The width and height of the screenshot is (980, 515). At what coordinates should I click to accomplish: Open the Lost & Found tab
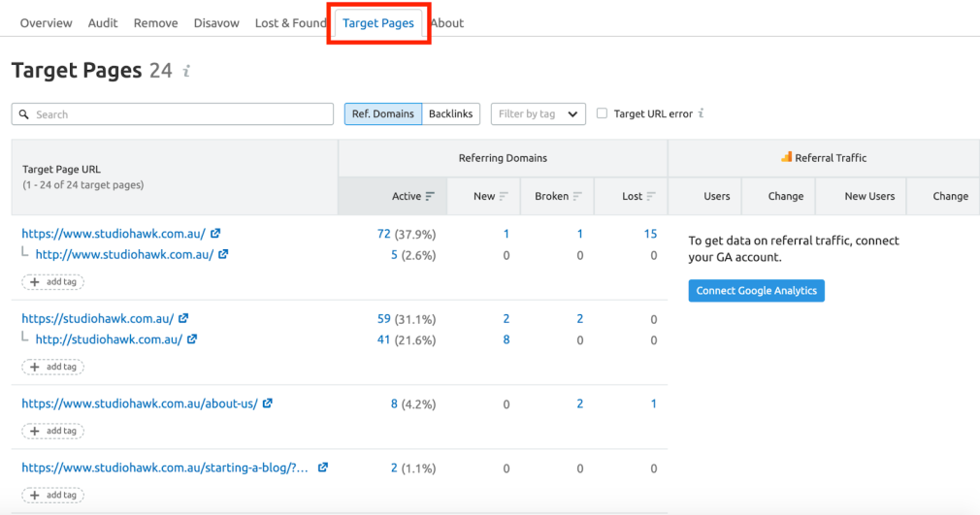[291, 23]
